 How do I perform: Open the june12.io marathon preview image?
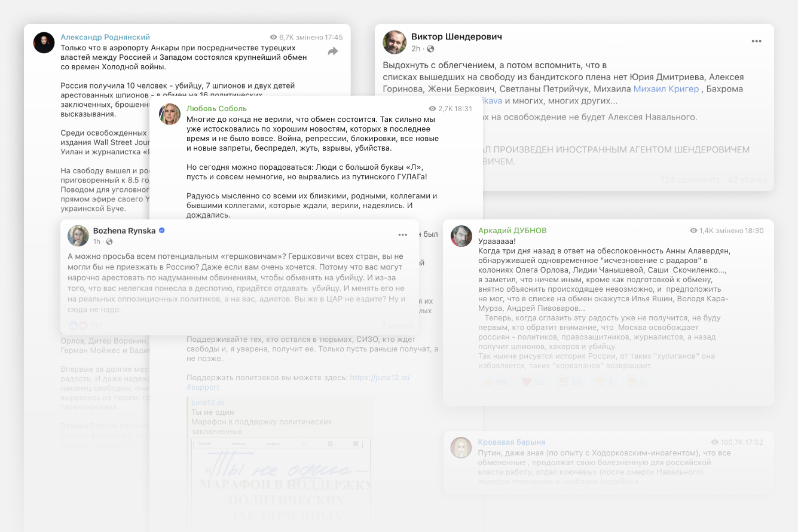tap(281, 478)
